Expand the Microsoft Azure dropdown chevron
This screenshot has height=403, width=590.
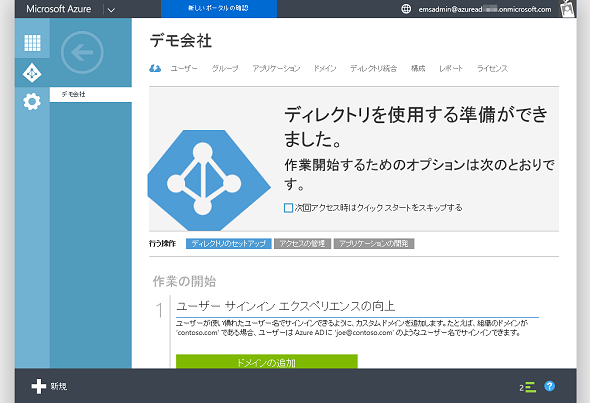111,10
